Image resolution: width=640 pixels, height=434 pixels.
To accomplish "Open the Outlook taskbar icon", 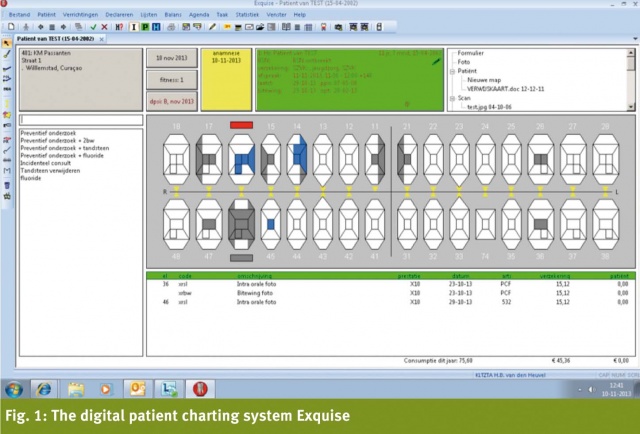I will (x=138, y=389).
